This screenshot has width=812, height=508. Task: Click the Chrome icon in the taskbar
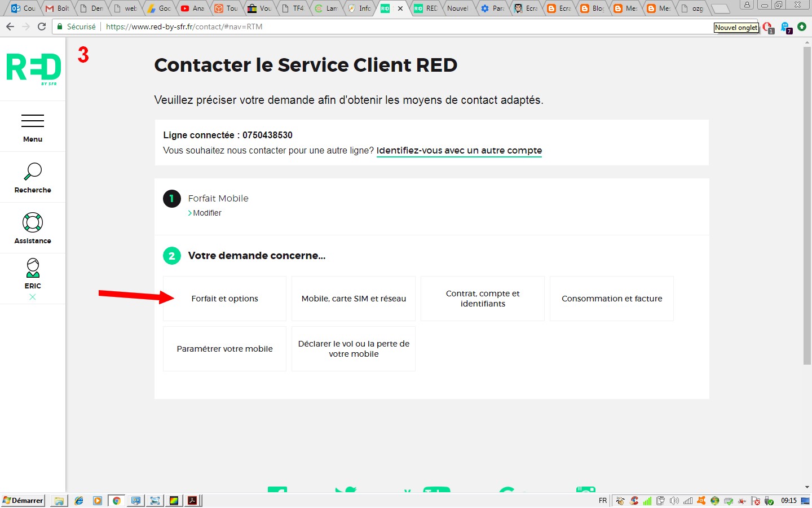117,501
